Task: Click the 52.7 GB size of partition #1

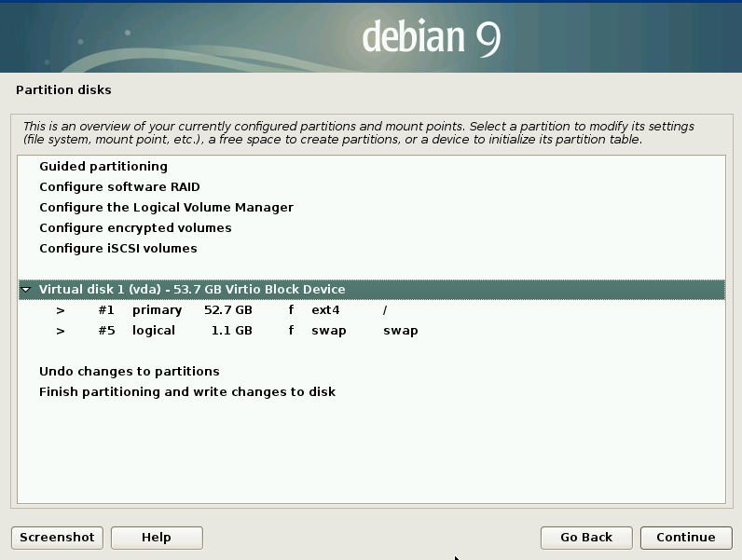Action: pyautogui.click(x=227, y=310)
